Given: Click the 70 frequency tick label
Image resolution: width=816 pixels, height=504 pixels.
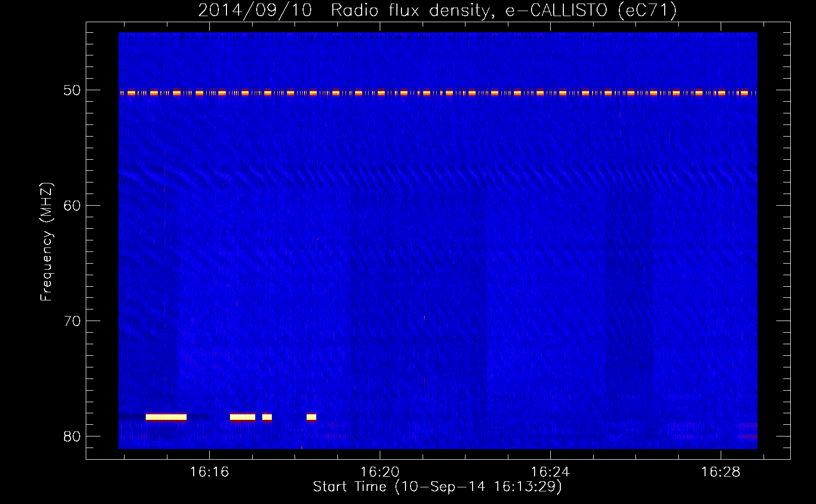Looking at the screenshot, I should [72, 321].
